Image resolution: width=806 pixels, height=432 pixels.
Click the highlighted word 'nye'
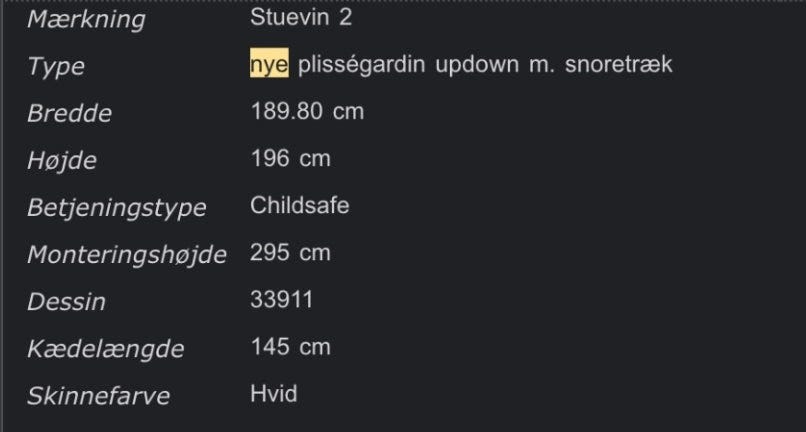click(x=269, y=64)
